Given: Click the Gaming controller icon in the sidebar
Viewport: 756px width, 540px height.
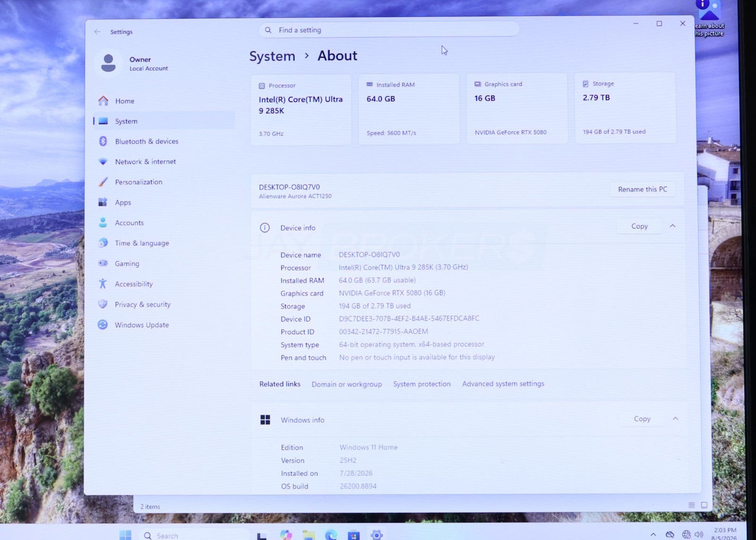Looking at the screenshot, I should click(x=103, y=263).
